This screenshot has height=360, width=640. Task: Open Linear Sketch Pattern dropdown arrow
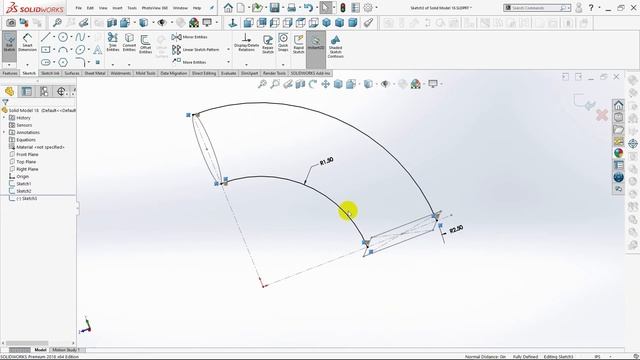click(x=228, y=50)
